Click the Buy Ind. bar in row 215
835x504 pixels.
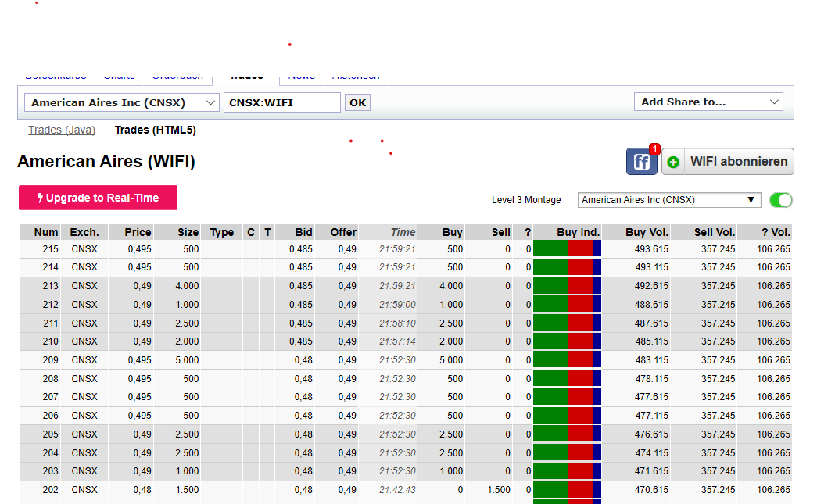coord(567,249)
